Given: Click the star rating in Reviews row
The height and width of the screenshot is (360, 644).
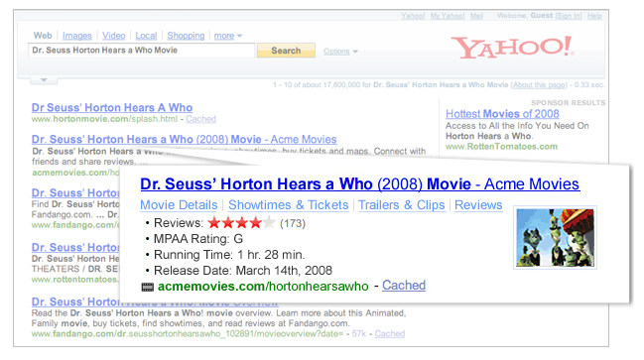Looking at the screenshot, I should pos(241,223).
